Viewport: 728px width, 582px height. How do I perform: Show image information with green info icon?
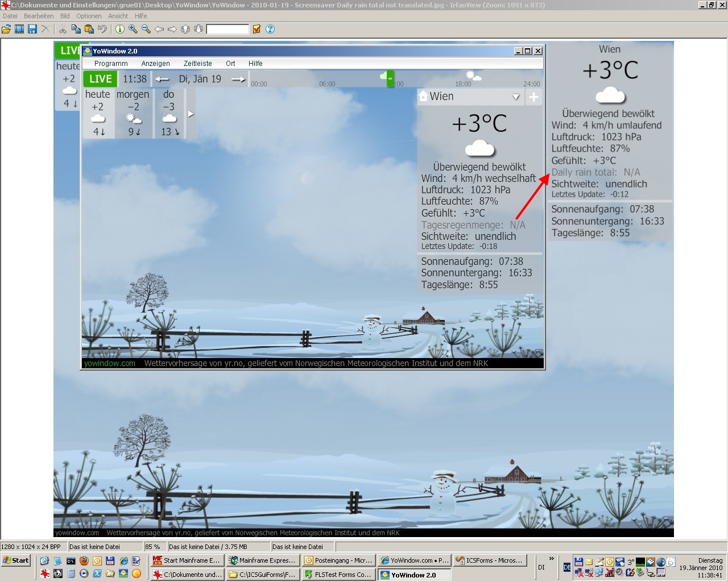point(120,29)
